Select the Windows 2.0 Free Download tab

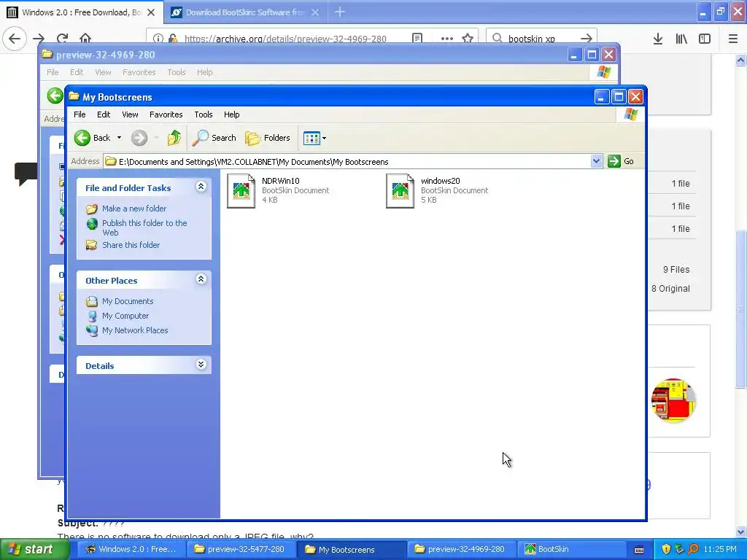[81, 12]
